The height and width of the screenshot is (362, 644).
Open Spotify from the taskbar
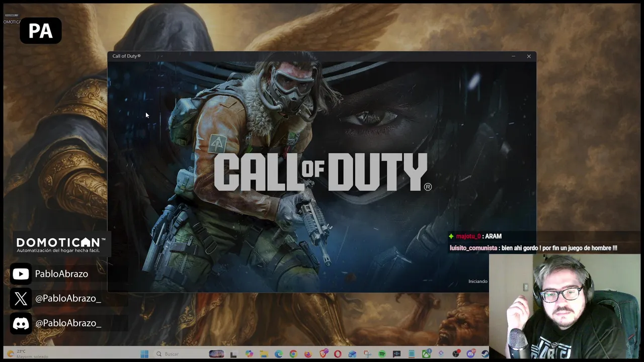point(382,354)
